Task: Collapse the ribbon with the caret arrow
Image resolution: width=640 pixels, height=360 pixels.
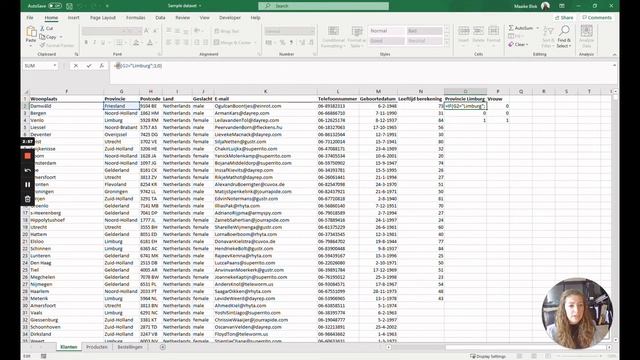Action: [614, 54]
